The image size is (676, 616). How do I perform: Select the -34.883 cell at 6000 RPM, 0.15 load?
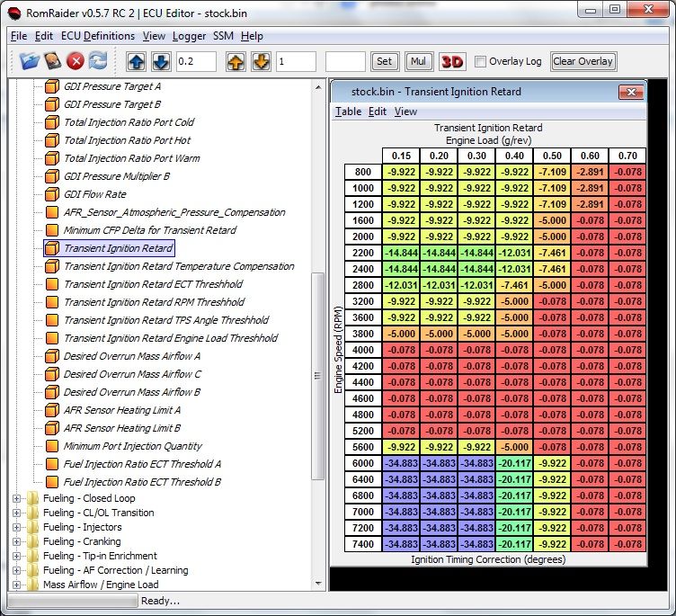(x=400, y=463)
